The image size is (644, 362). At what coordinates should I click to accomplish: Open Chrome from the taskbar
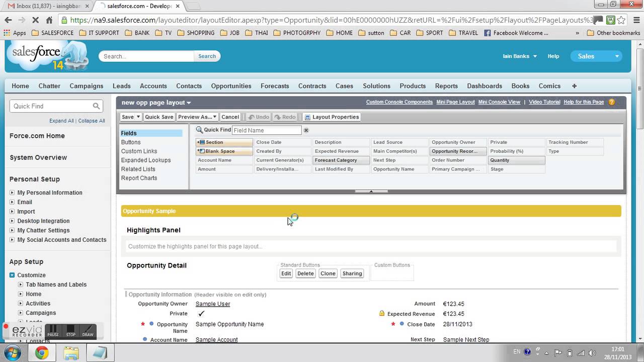click(42, 353)
